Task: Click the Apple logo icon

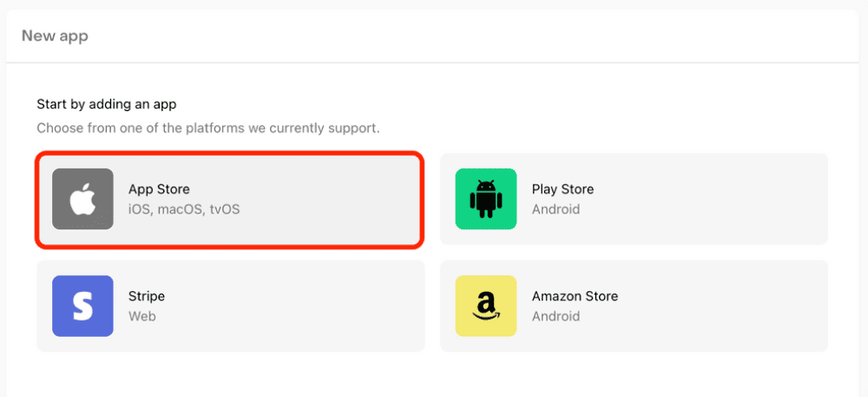Action: (82, 199)
